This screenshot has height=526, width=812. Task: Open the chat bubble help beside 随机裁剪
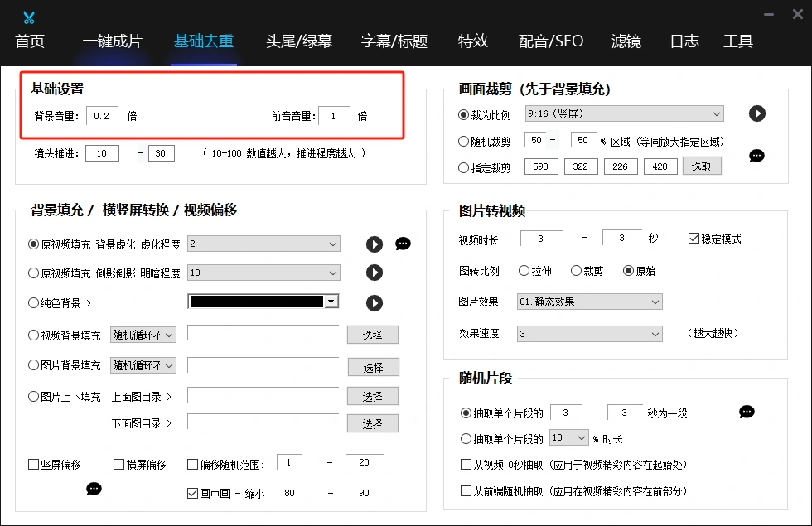click(x=756, y=156)
